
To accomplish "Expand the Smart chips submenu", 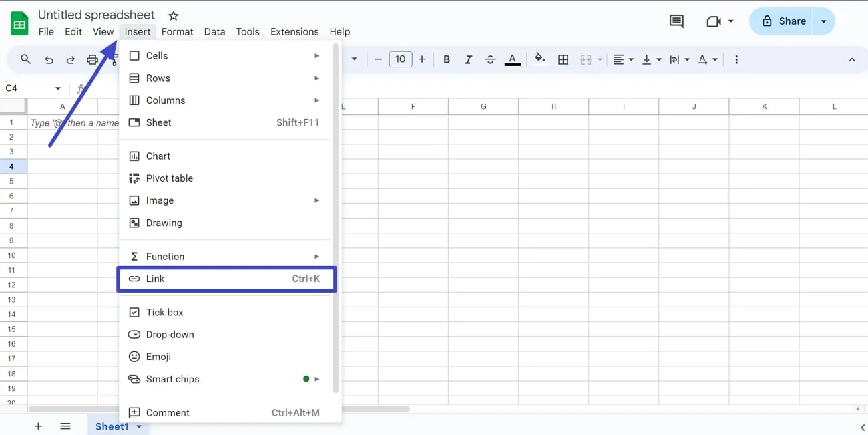I will pyautogui.click(x=225, y=379).
